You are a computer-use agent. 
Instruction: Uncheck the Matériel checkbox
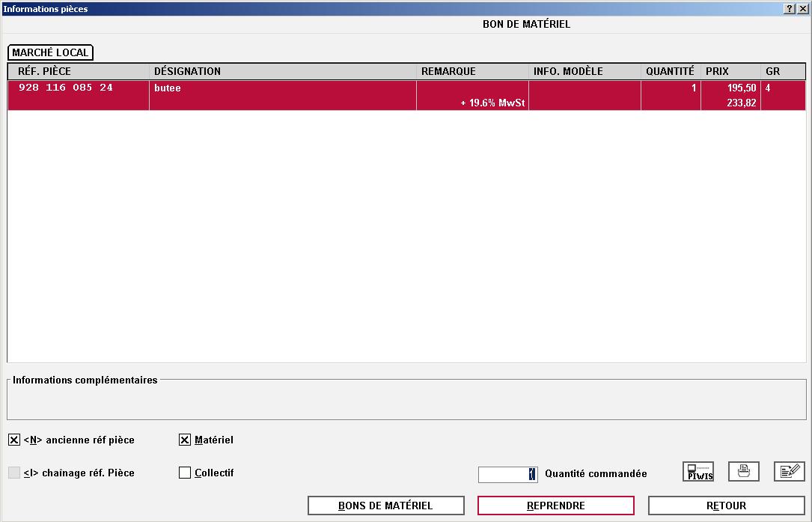tap(185, 440)
